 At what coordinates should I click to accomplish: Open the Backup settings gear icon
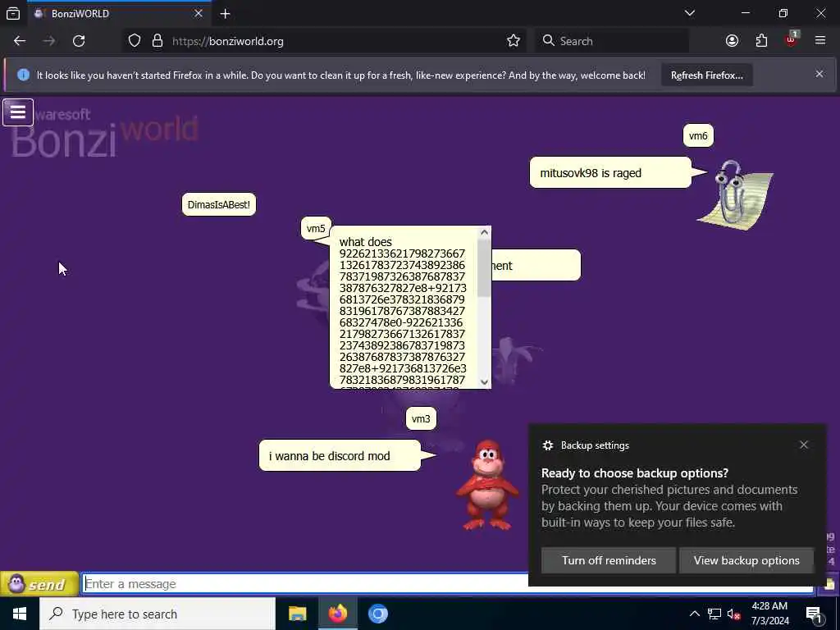(547, 445)
